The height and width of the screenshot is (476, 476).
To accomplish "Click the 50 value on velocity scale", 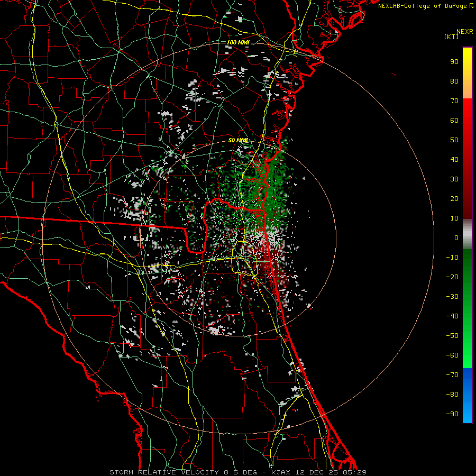I will click(454, 140).
